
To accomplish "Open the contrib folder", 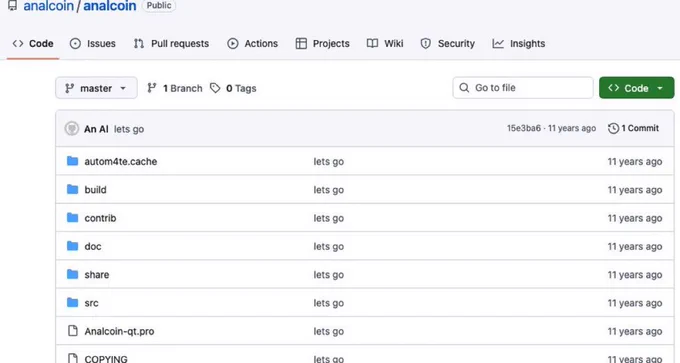I will coord(100,218).
